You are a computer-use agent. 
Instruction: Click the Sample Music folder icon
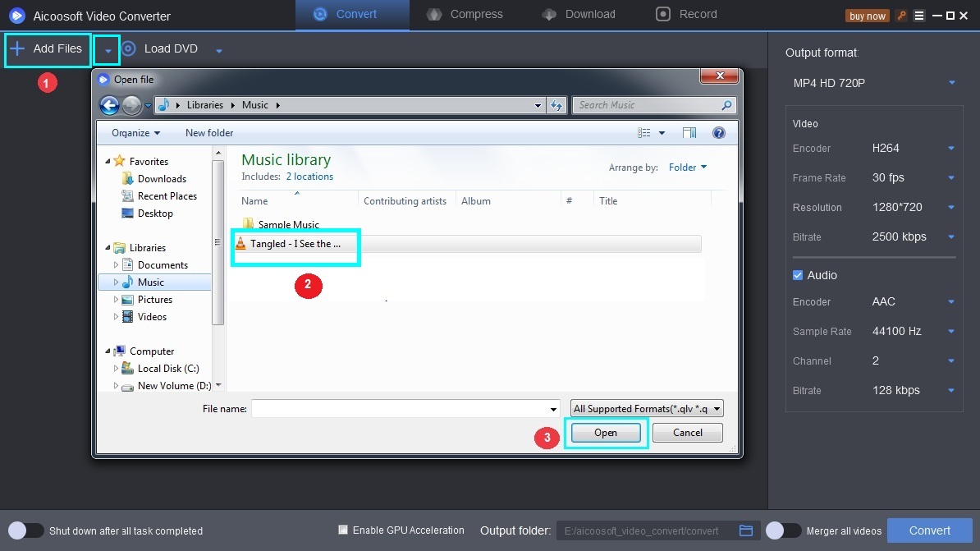(248, 223)
